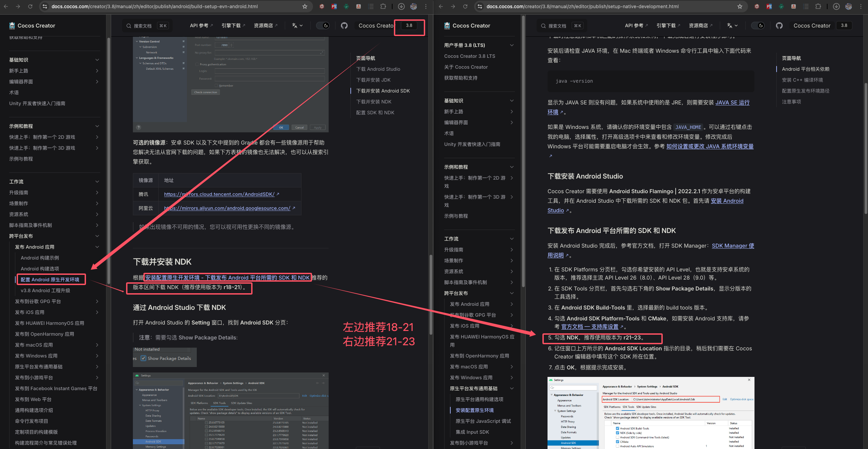Screen dimensions: 868x449
Task: Open language switcher in left page header
Action: click(297, 26)
